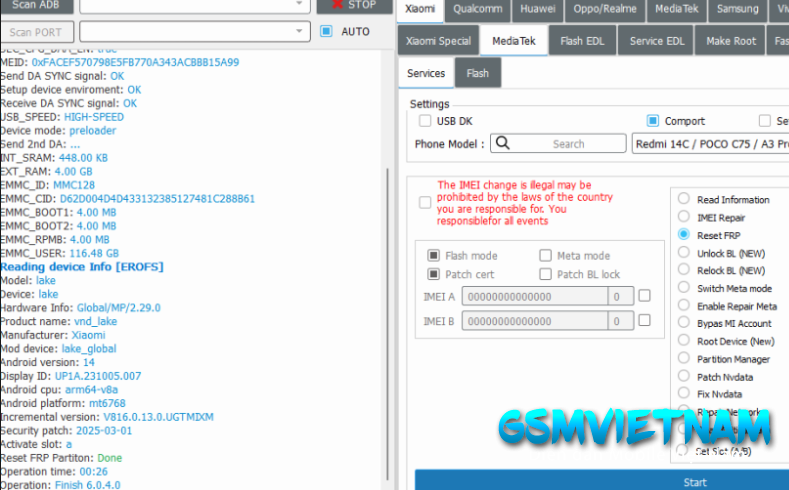Select the Partition Manager radio option
This screenshot has width=789, height=490.
[x=684, y=358]
